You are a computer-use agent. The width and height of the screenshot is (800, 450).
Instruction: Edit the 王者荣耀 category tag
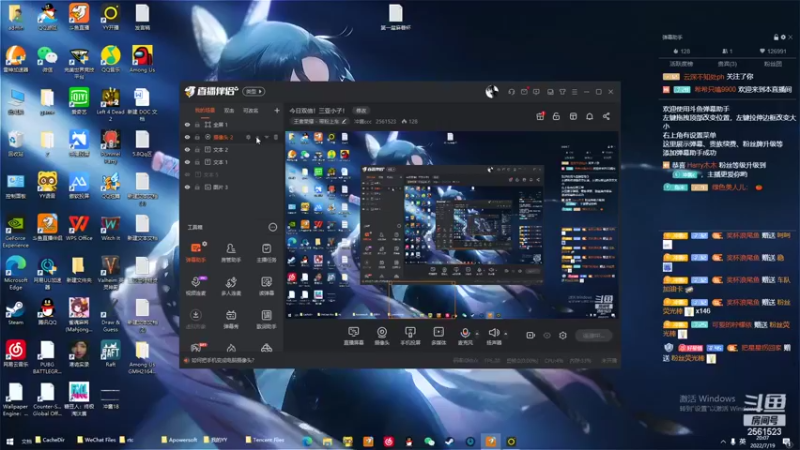click(x=319, y=121)
